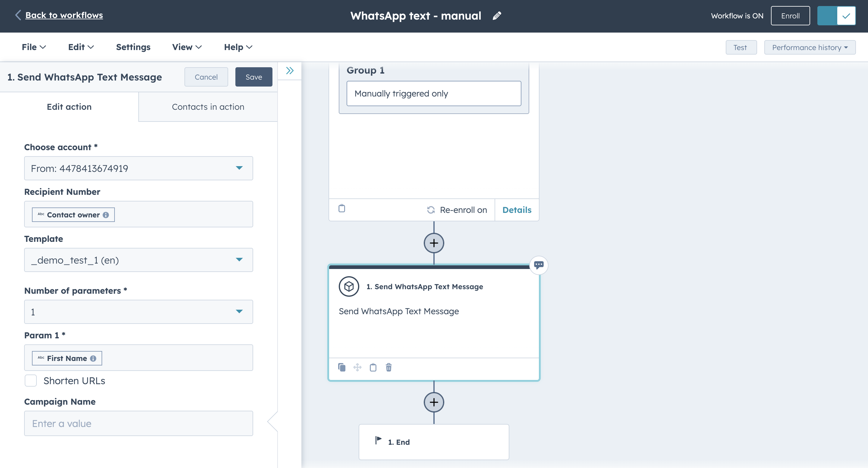Open the Number of parameters dropdown
The height and width of the screenshot is (468, 868).
(x=139, y=312)
